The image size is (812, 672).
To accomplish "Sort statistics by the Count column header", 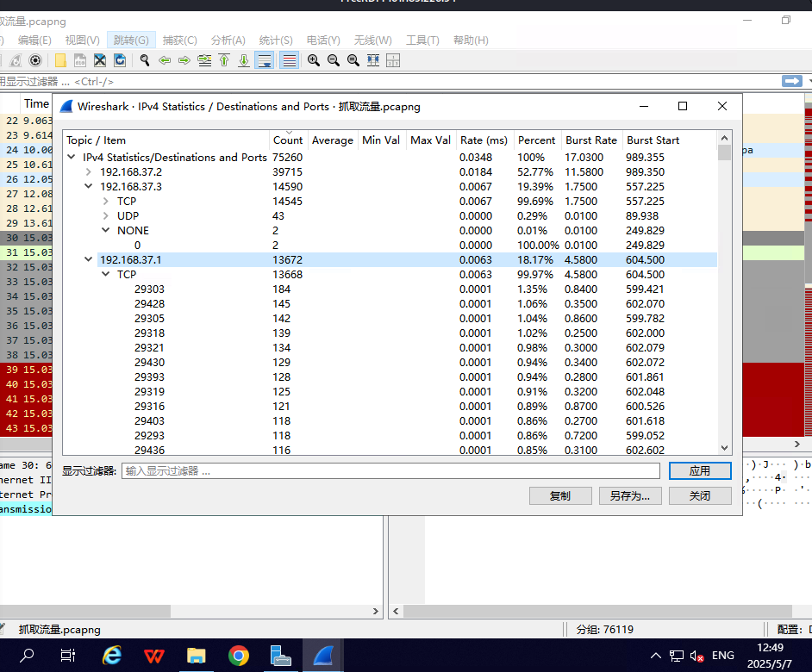I will (288, 140).
